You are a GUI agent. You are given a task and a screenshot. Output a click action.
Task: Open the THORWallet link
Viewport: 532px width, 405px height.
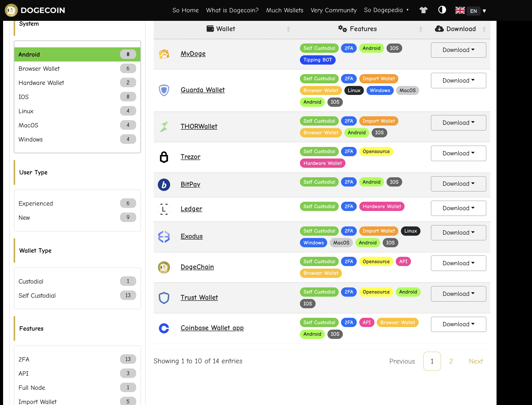[199, 126]
